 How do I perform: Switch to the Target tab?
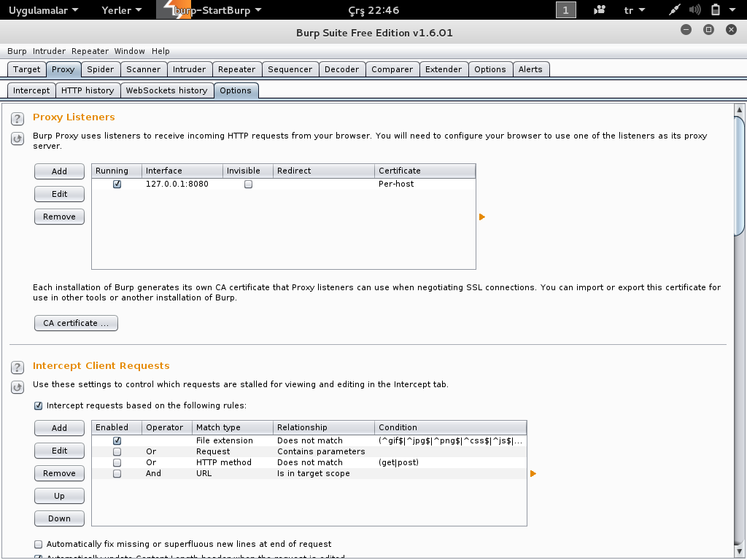(27, 69)
